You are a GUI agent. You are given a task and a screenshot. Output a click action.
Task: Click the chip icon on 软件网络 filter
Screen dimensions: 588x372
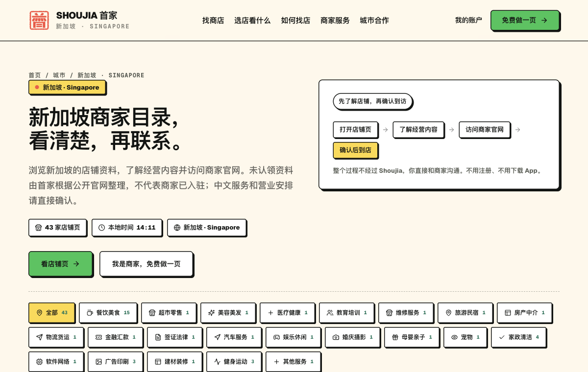click(x=39, y=362)
